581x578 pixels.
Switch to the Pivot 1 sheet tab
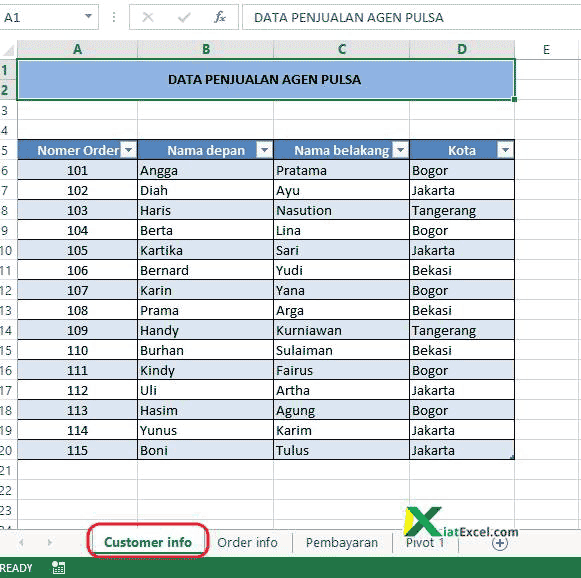click(x=425, y=542)
